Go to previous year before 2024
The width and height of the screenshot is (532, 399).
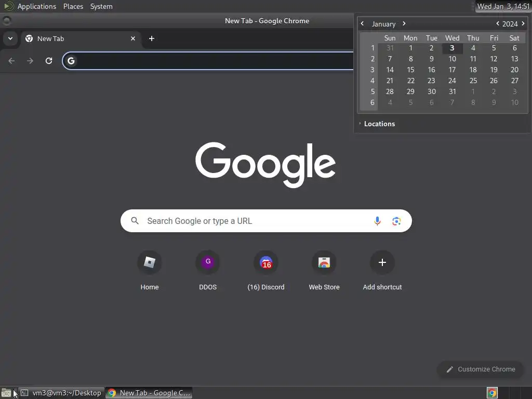[498, 24]
